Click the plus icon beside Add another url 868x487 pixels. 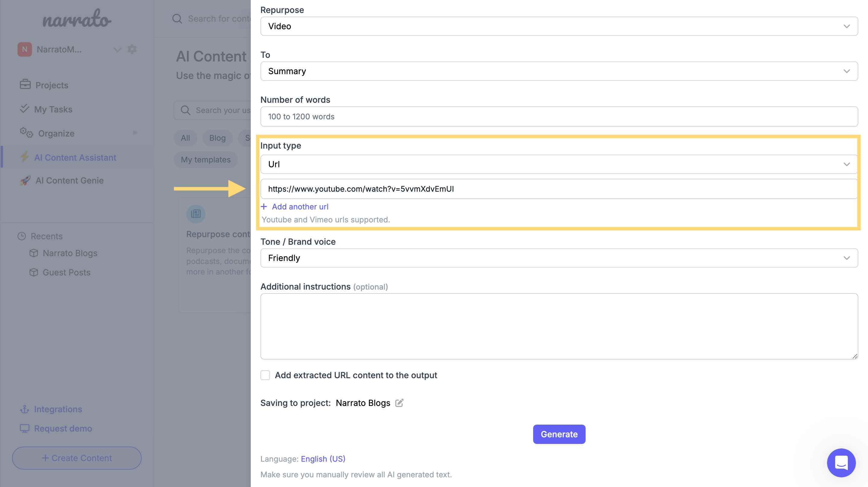click(x=264, y=207)
